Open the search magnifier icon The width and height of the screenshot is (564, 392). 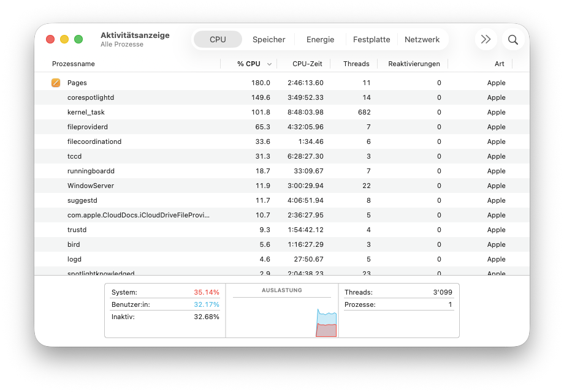pyautogui.click(x=513, y=40)
